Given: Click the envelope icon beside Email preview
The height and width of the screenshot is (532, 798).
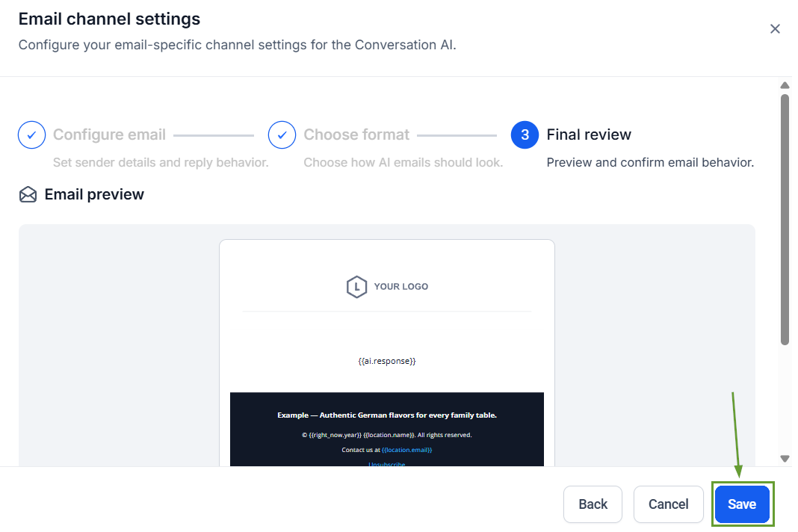Looking at the screenshot, I should point(28,195).
